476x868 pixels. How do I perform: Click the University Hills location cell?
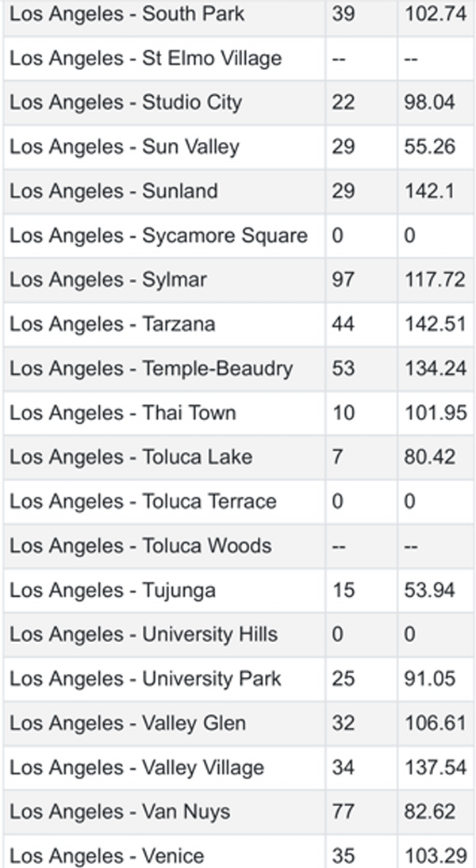pos(144,635)
